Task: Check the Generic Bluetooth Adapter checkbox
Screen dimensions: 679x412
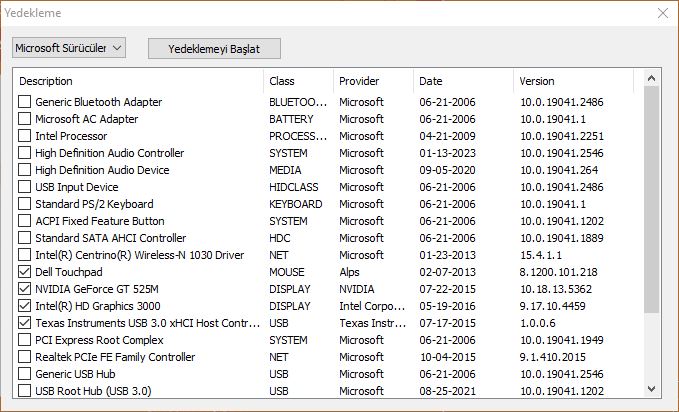Action: pyautogui.click(x=25, y=102)
